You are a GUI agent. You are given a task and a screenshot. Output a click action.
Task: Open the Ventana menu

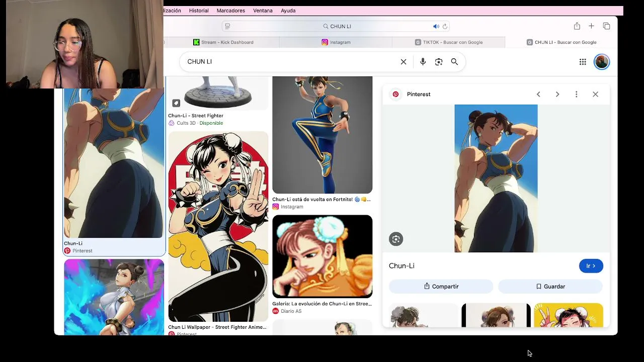pos(263,11)
